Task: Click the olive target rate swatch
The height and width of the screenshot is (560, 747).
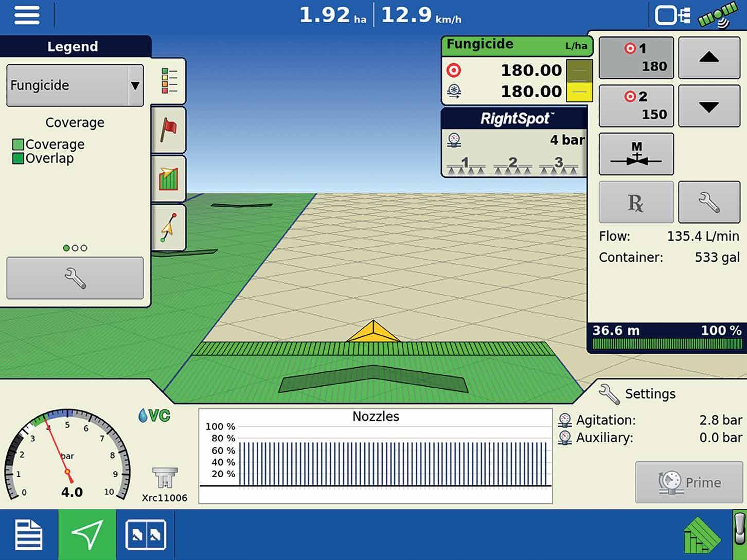Action: tap(579, 70)
